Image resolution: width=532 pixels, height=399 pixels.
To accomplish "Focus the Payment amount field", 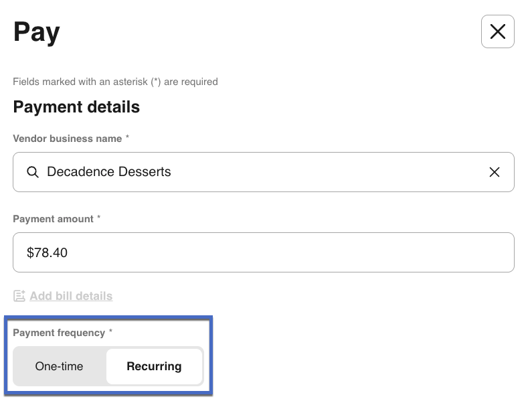I will [268, 252].
